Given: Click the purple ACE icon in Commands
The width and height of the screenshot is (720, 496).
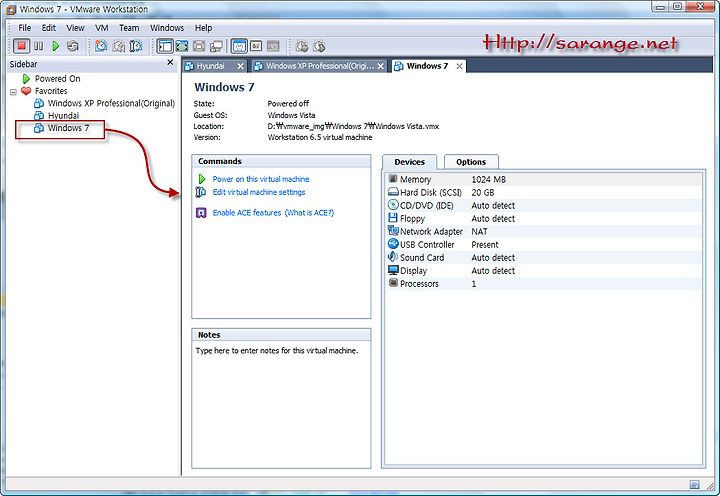Looking at the screenshot, I should (201, 213).
